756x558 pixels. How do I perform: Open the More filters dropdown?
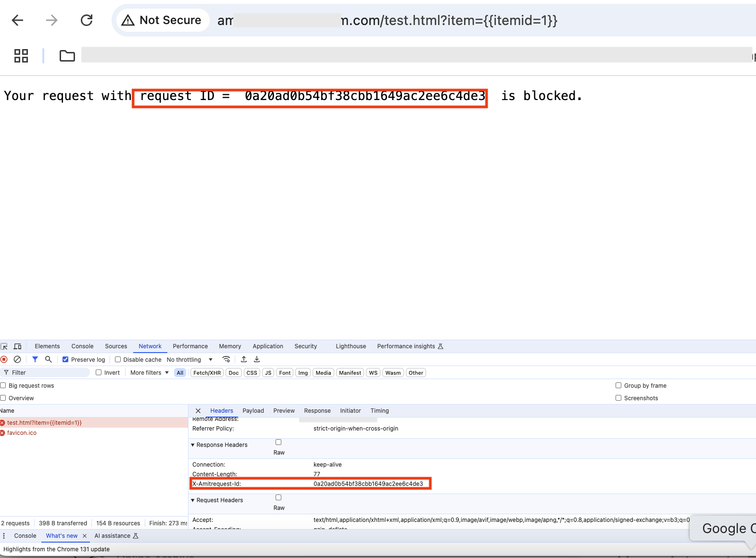point(150,373)
